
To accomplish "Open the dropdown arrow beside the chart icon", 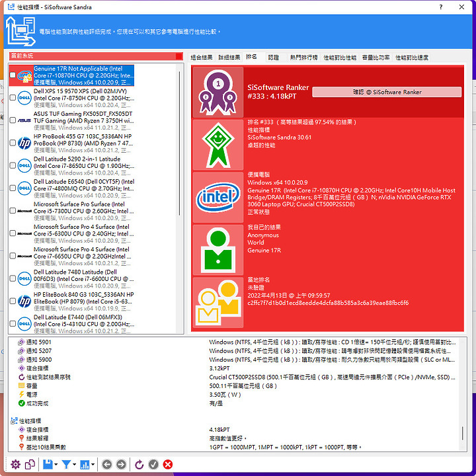I will pos(93,465).
